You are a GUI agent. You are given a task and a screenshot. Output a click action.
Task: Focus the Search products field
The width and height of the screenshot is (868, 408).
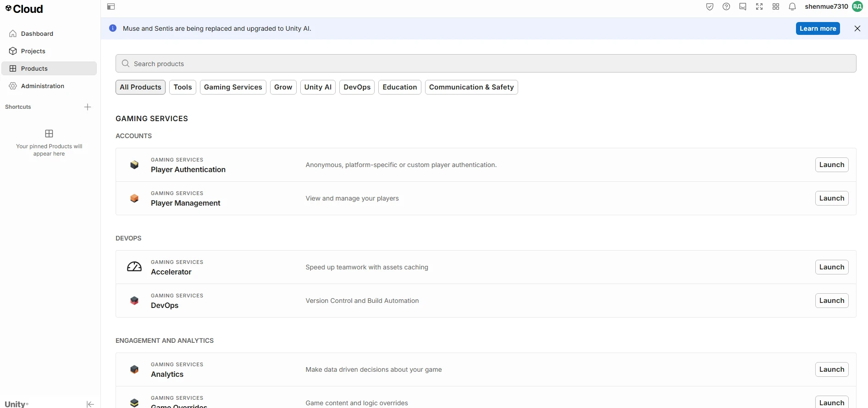point(486,63)
